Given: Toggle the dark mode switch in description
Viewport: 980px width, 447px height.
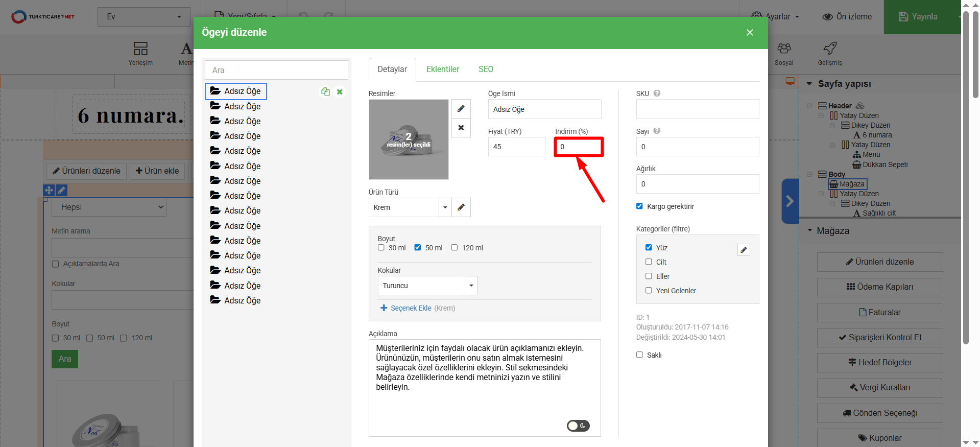Looking at the screenshot, I should tap(578, 426).
